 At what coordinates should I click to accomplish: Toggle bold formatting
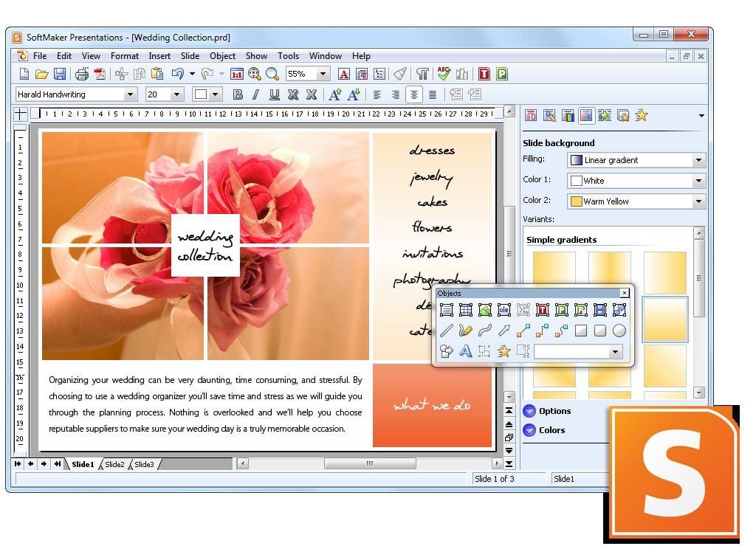pyautogui.click(x=238, y=95)
